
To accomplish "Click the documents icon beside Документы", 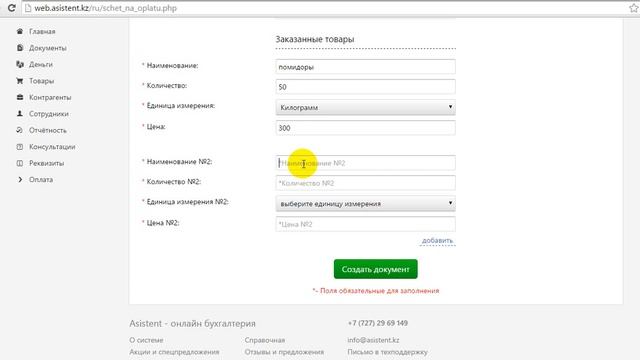I will click(x=20, y=48).
